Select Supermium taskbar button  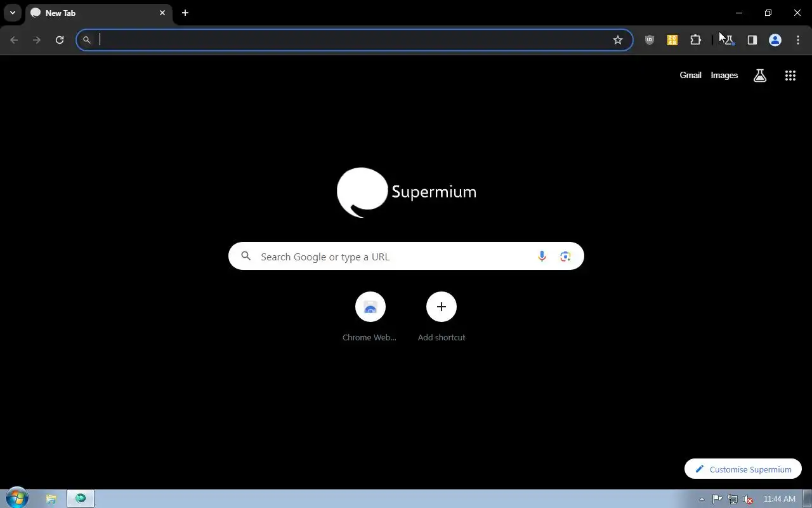pyautogui.click(x=81, y=499)
